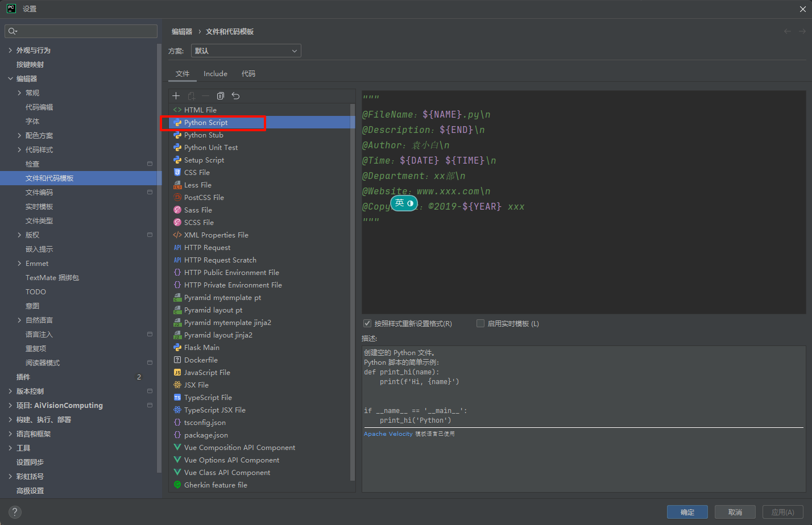The height and width of the screenshot is (525, 812).
Task: Click the CSS File icon
Action: [177, 173]
